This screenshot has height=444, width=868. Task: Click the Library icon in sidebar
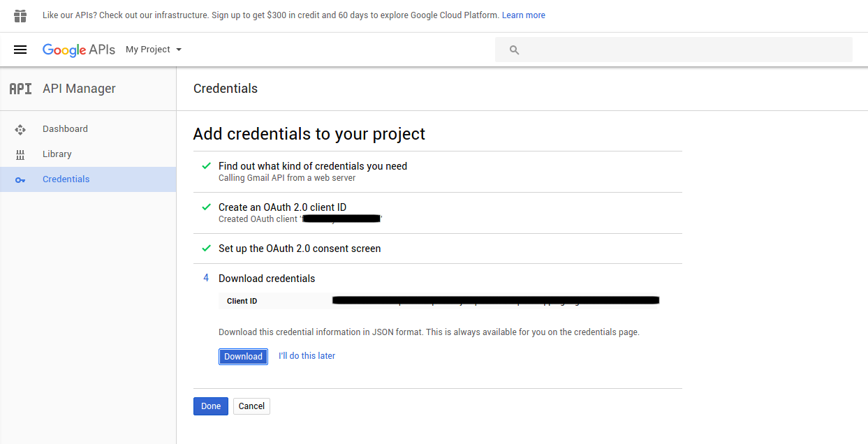20,154
